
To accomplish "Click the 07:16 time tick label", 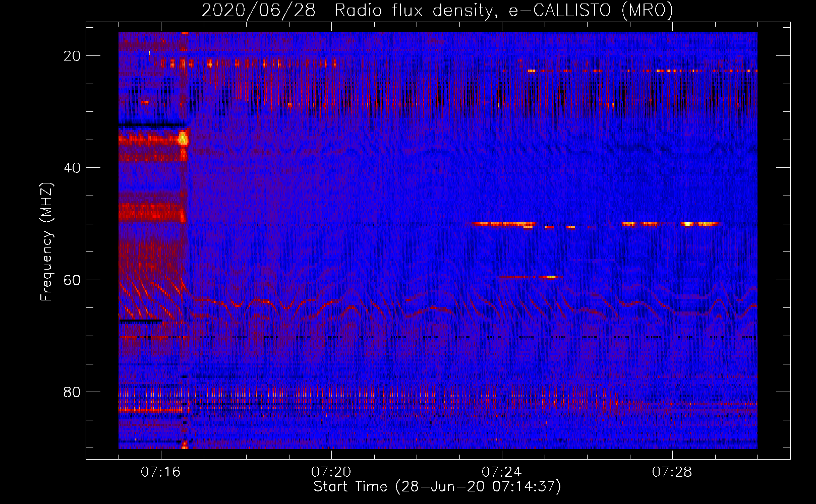I will point(160,472).
